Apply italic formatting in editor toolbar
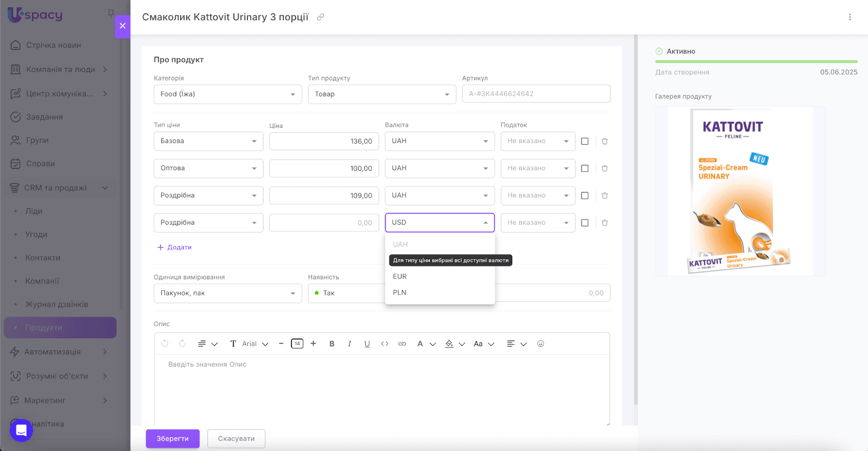The height and width of the screenshot is (451, 868). (x=349, y=344)
